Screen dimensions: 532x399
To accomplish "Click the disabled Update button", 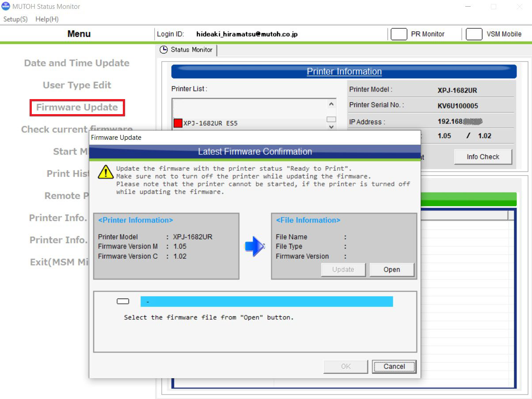I will (x=343, y=269).
